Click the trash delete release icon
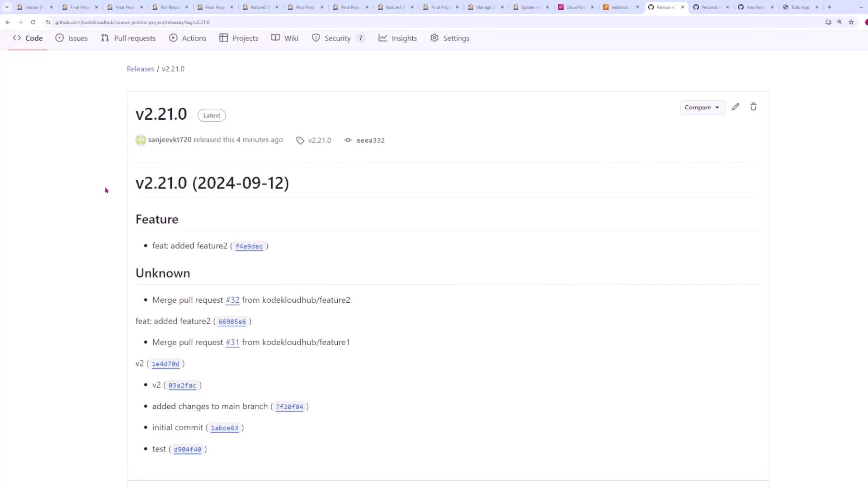The image size is (868, 488). click(x=754, y=107)
